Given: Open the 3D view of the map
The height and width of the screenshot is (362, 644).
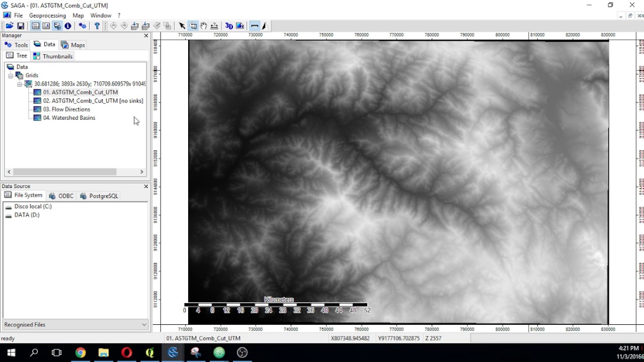Looking at the screenshot, I should 229,26.
